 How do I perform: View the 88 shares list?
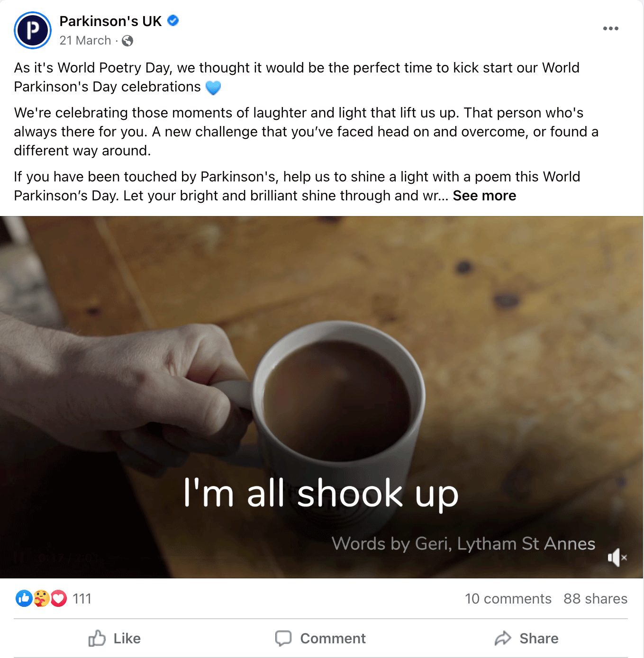[595, 599]
